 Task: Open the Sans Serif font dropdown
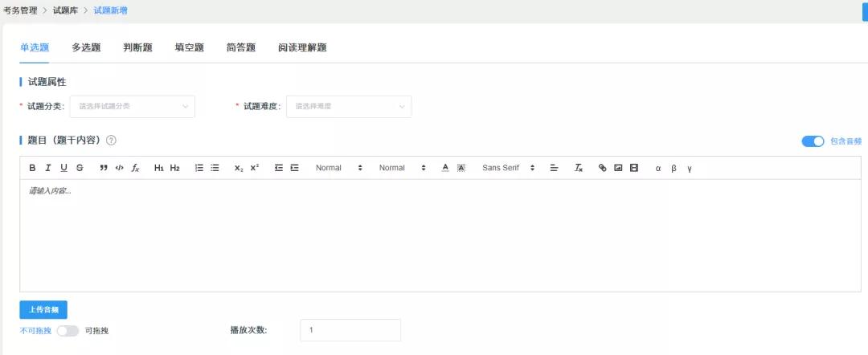[508, 168]
